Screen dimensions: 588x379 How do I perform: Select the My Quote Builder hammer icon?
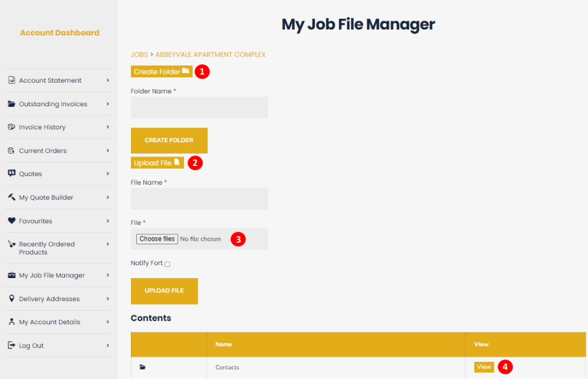(11, 197)
